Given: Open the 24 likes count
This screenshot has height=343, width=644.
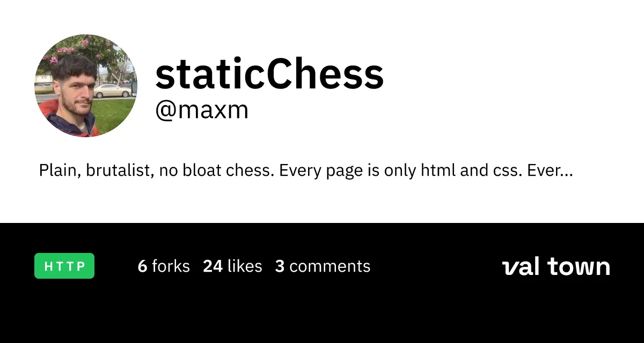Looking at the screenshot, I should [x=232, y=266].
